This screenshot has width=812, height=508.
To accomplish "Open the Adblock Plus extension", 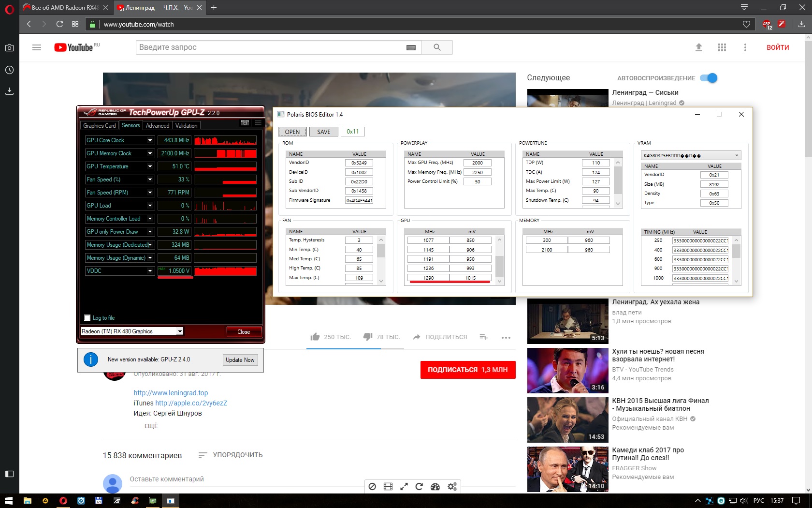I will point(767,24).
